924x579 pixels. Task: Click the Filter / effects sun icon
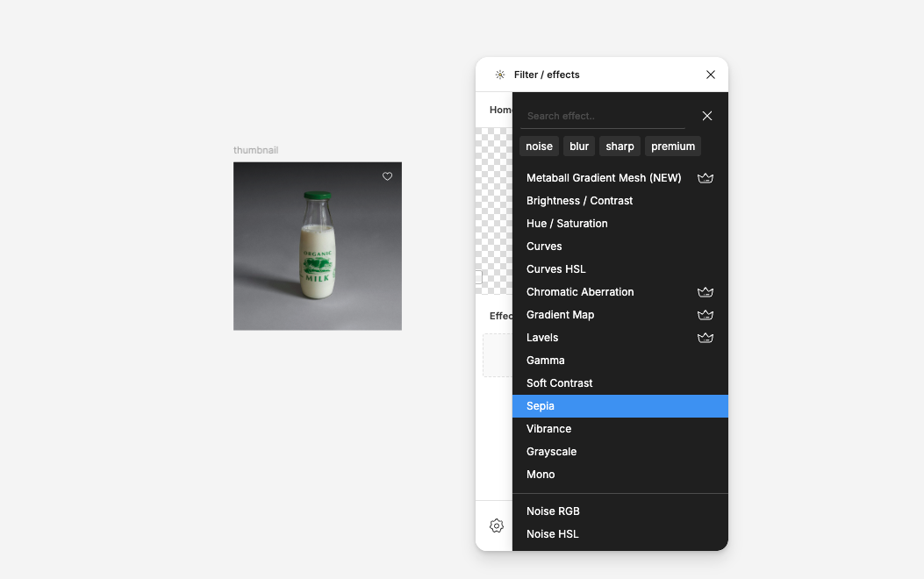click(x=500, y=75)
